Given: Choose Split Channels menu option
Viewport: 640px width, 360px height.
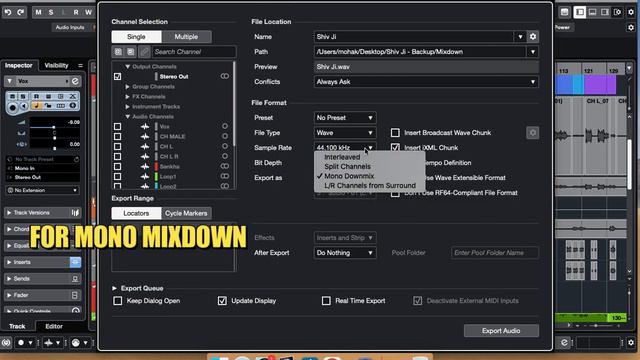Looking at the screenshot, I should click(x=347, y=167).
